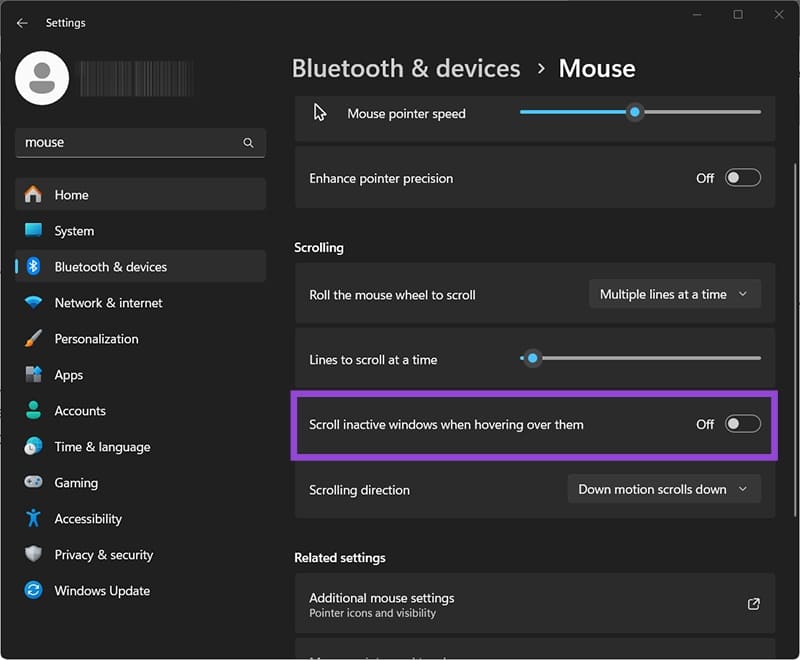Screen dimensions: 800x660
Task: Go to Windows Update
Action: (140, 590)
